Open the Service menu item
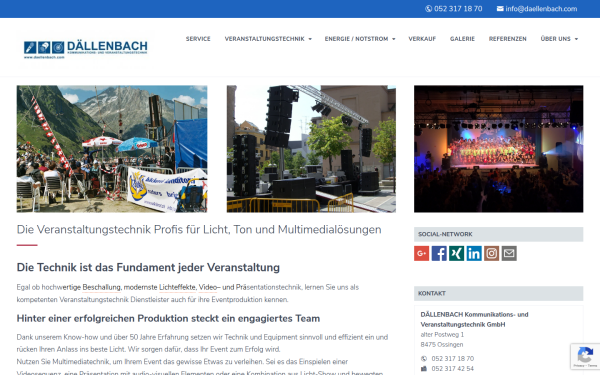 (x=198, y=39)
